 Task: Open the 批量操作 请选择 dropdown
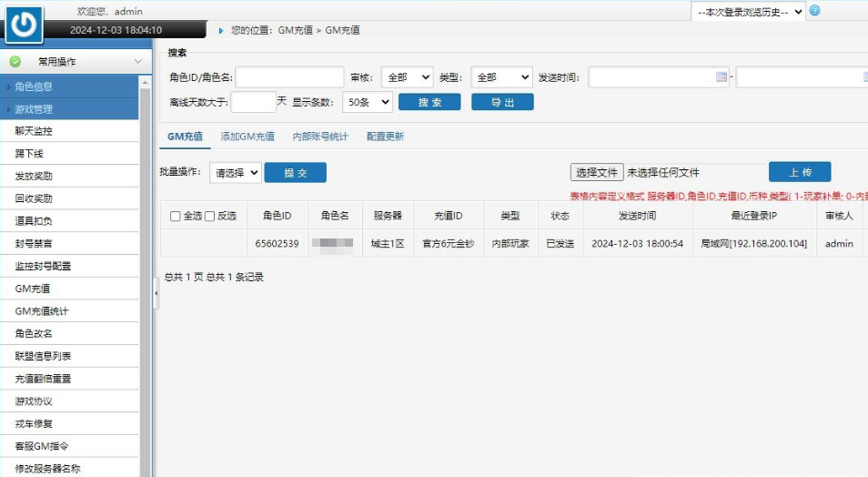236,173
